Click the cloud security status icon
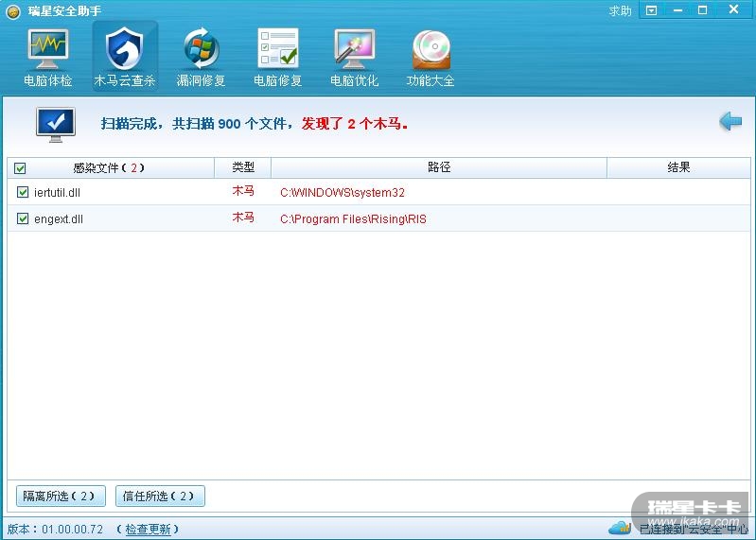Image resolution: width=756 pixels, height=540 pixels. click(619, 528)
